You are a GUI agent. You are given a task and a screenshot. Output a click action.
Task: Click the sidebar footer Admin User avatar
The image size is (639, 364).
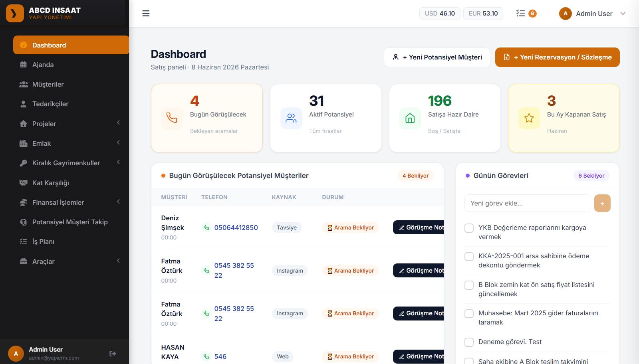pyautogui.click(x=16, y=354)
